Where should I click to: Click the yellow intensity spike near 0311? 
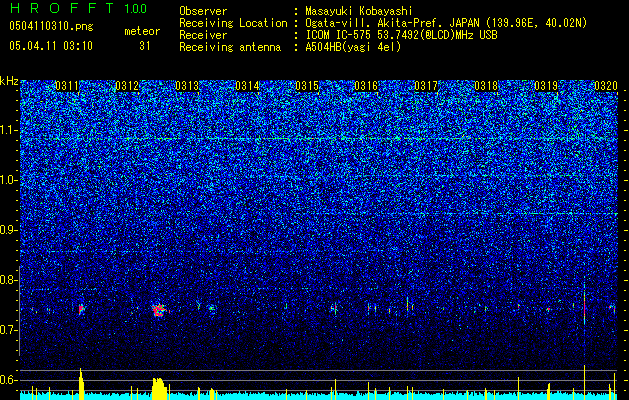pyautogui.click(x=81, y=384)
